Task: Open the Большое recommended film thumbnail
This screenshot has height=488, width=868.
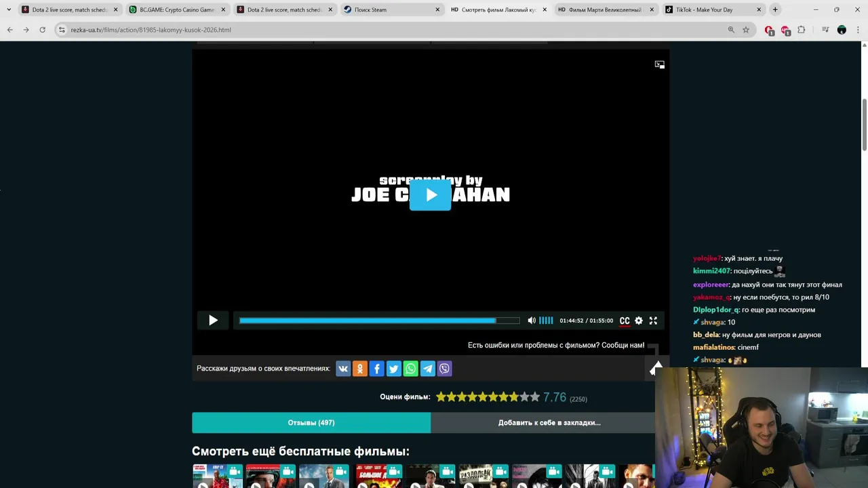Action: pyautogui.click(x=379, y=476)
